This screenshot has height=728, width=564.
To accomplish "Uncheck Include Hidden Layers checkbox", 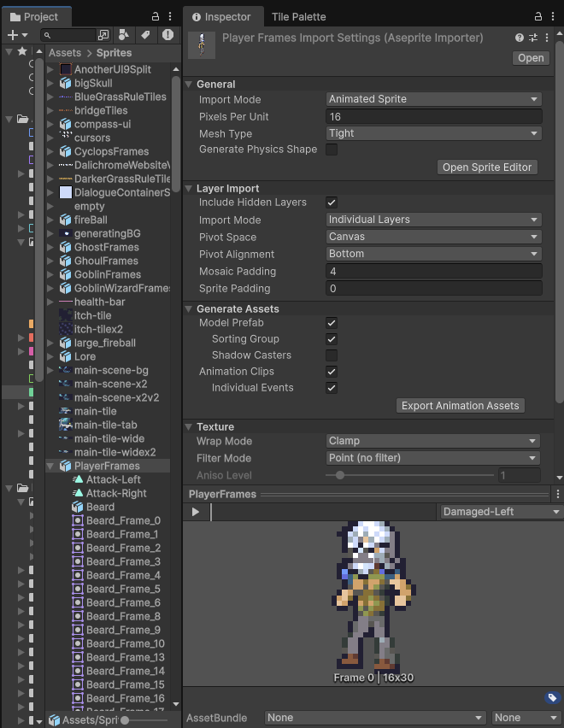I will point(332,203).
